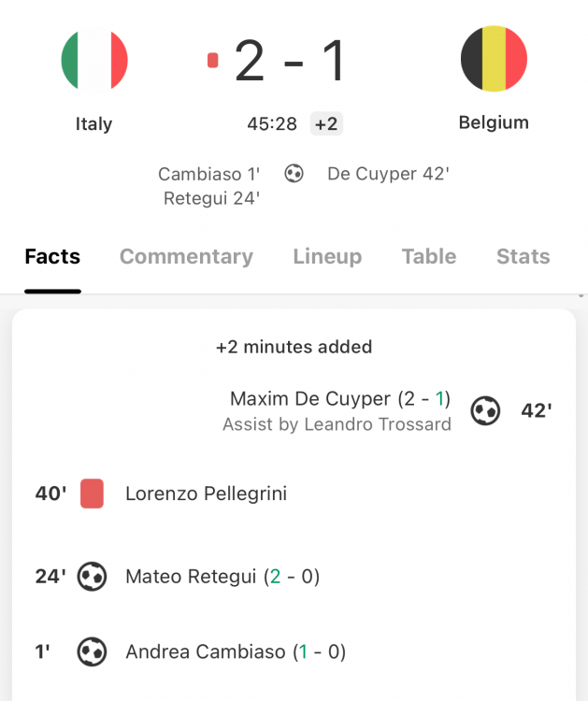Open Maxim De Cuyper's player page
Viewport: 588px width, 701px height.
[310, 399]
